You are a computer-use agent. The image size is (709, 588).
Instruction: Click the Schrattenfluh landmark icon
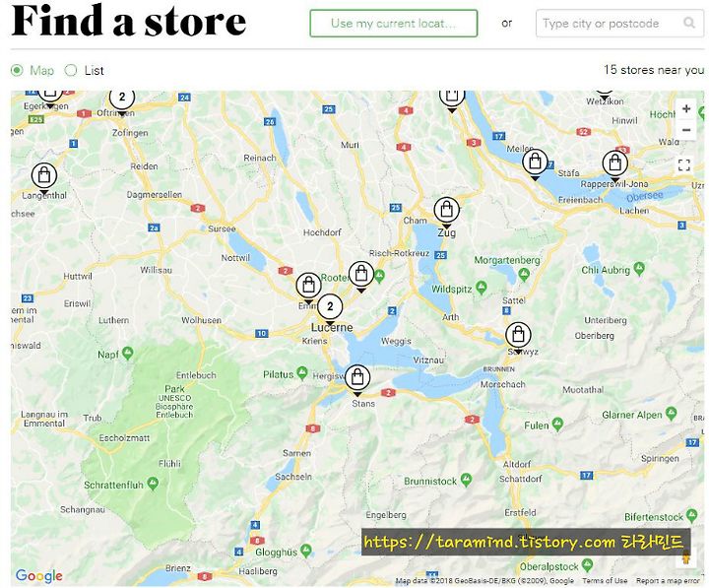pyautogui.click(x=153, y=483)
